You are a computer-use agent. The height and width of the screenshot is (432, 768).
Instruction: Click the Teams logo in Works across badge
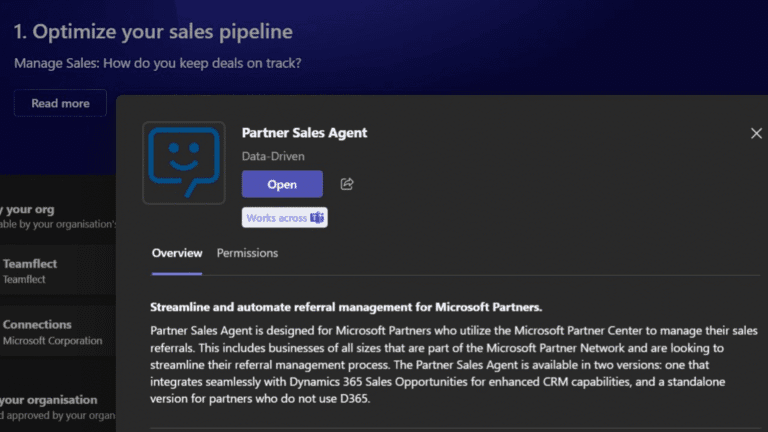point(317,218)
